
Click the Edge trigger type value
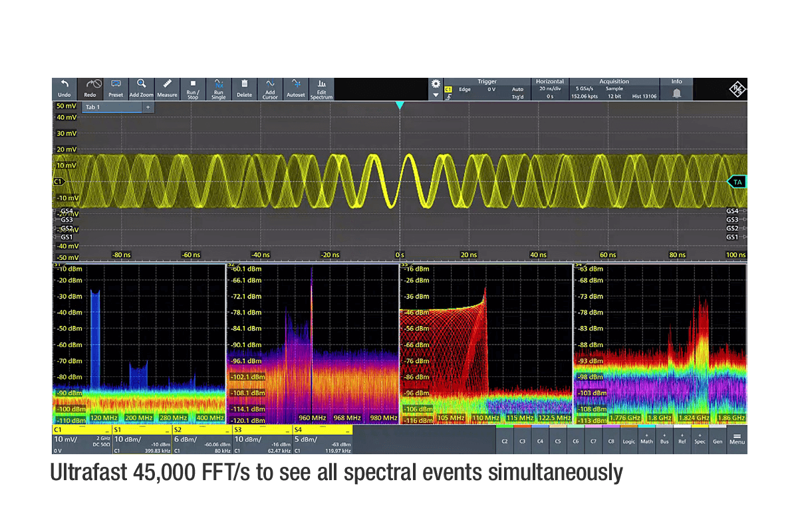coord(464,88)
